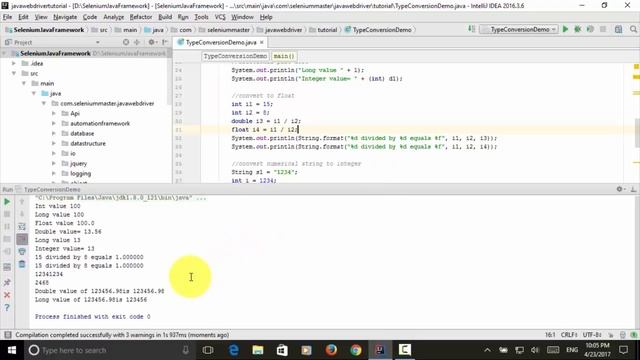Collapse the java folder in tree

34,93
